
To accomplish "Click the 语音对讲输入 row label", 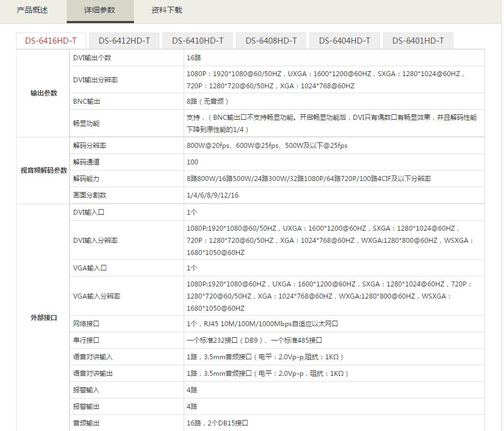I will coord(93,357).
